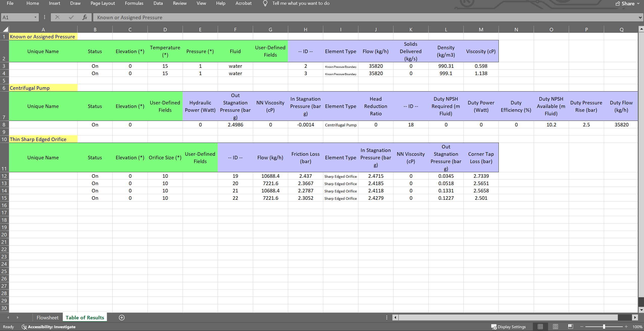The width and height of the screenshot is (644, 331).
Task: Click the Enter checkmark icon in formula bar
Action: click(x=71, y=17)
